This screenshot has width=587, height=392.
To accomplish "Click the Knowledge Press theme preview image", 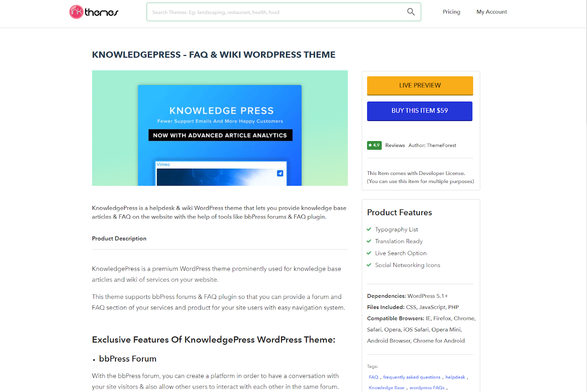I will point(220,128).
